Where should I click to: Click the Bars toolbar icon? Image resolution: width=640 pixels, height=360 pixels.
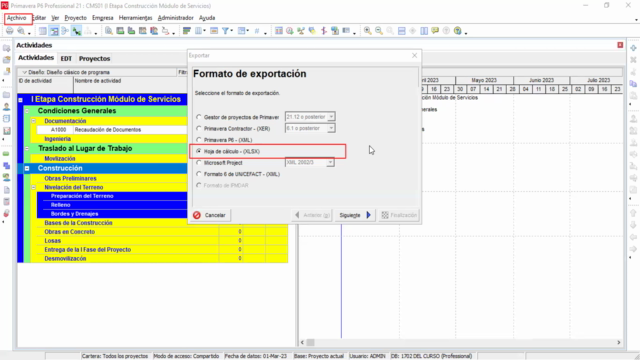coord(187,31)
